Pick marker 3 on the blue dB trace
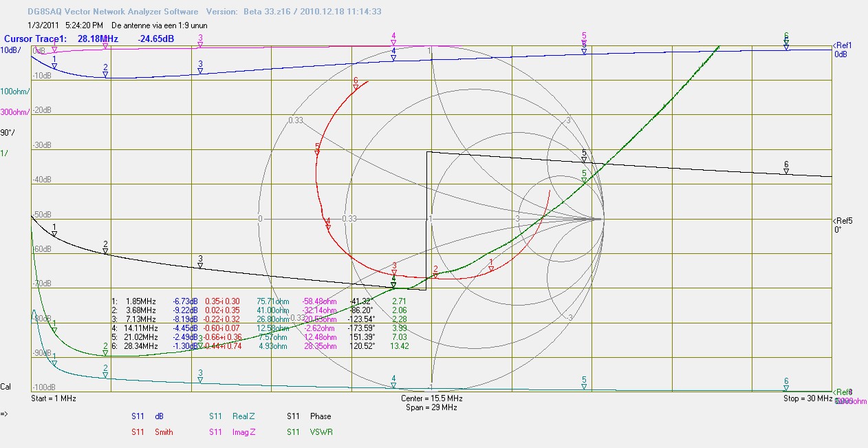This screenshot has width=868, height=448. [x=200, y=67]
